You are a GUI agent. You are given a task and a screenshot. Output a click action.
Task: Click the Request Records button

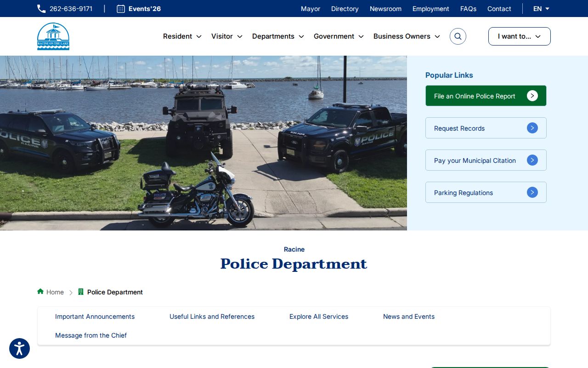[486, 128]
